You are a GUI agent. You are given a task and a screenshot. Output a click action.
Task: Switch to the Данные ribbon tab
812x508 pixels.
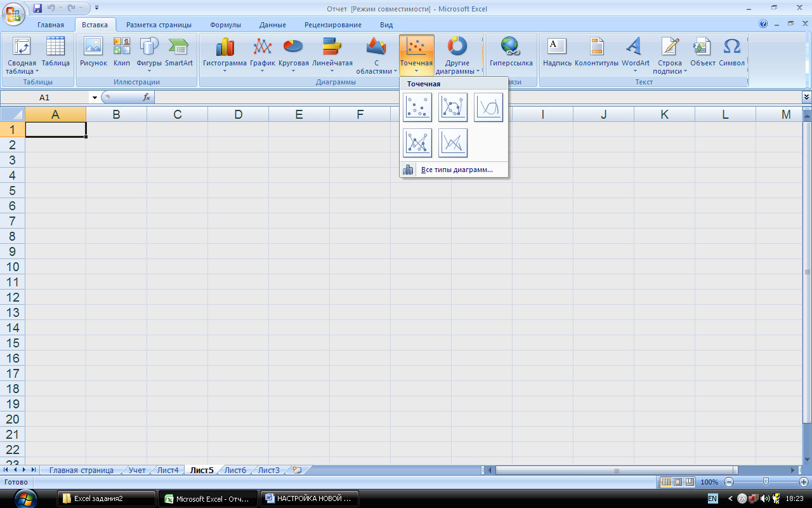273,25
